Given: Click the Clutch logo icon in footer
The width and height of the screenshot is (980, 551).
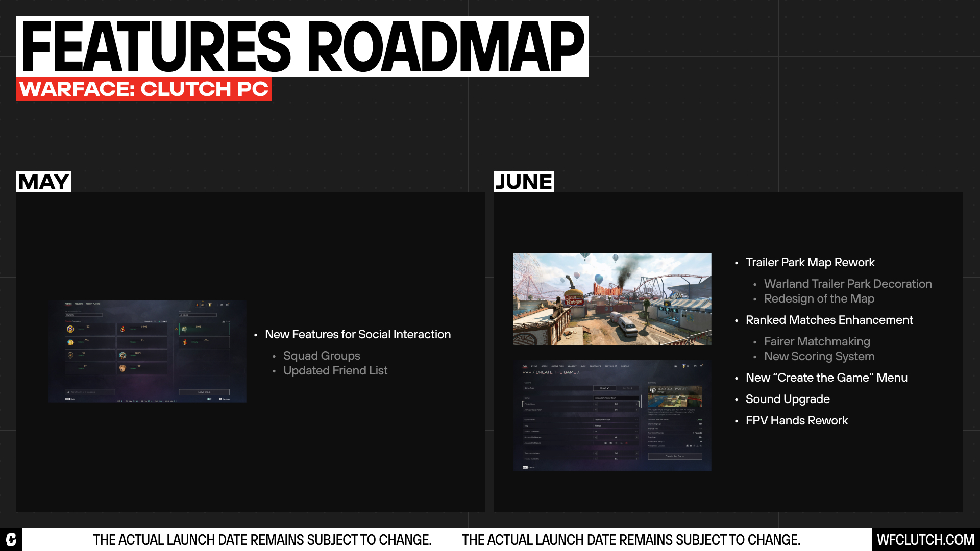Looking at the screenshot, I should [11, 539].
